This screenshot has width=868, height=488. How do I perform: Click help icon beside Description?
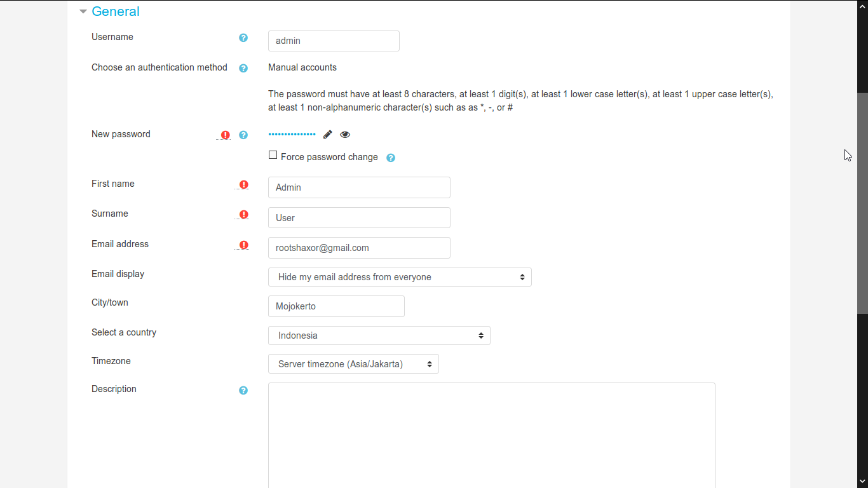(x=243, y=390)
